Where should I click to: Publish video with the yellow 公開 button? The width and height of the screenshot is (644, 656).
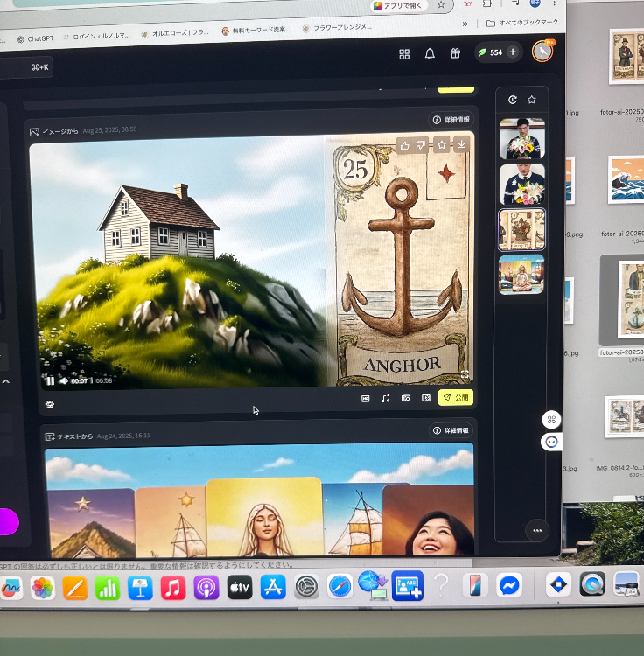(456, 397)
